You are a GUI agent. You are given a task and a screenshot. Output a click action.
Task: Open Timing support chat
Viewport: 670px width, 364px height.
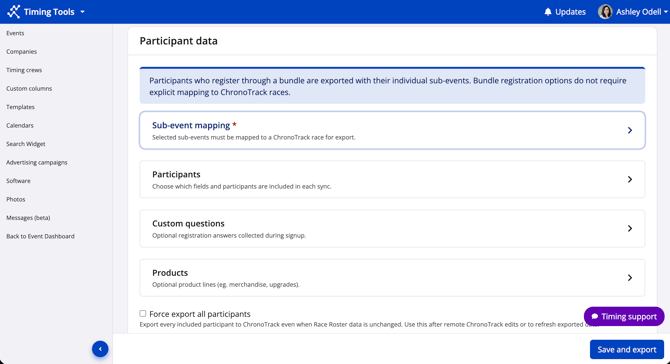(x=624, y=317)
